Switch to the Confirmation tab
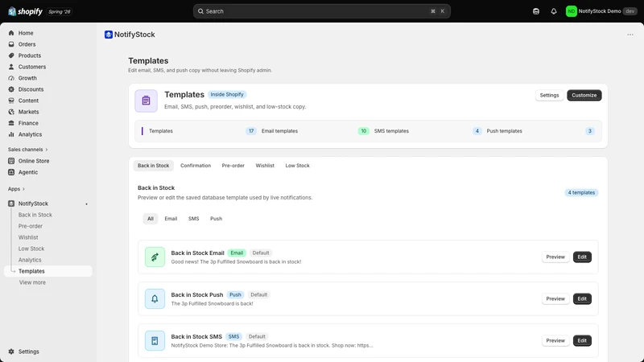This screenshot has width=644, height=362. (x=196, y=166)
